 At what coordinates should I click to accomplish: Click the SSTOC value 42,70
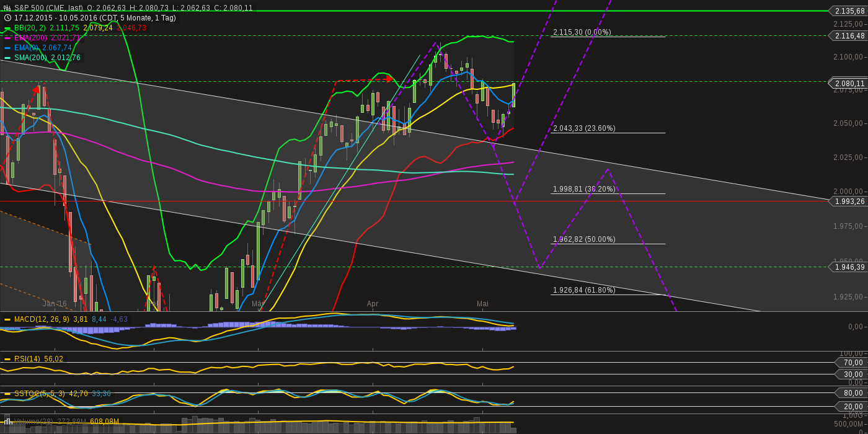(x=77, y=394)
